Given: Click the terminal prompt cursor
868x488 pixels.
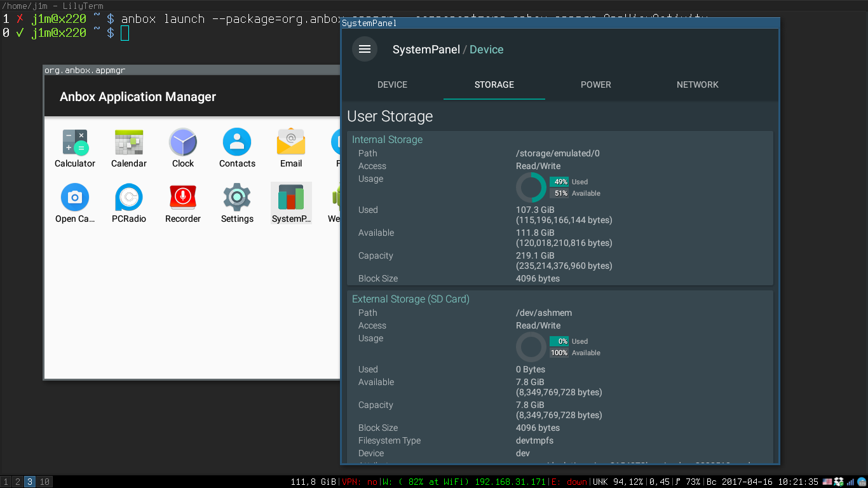Looking at the screenshot, I should click(x=125, y=32).
